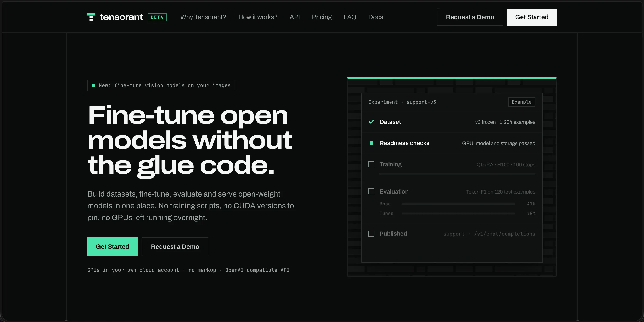Image resolution: width=644 pixels, height=322 pixels.
Task: Click the green square in the New announcement pill
Action: click(93, 86)
